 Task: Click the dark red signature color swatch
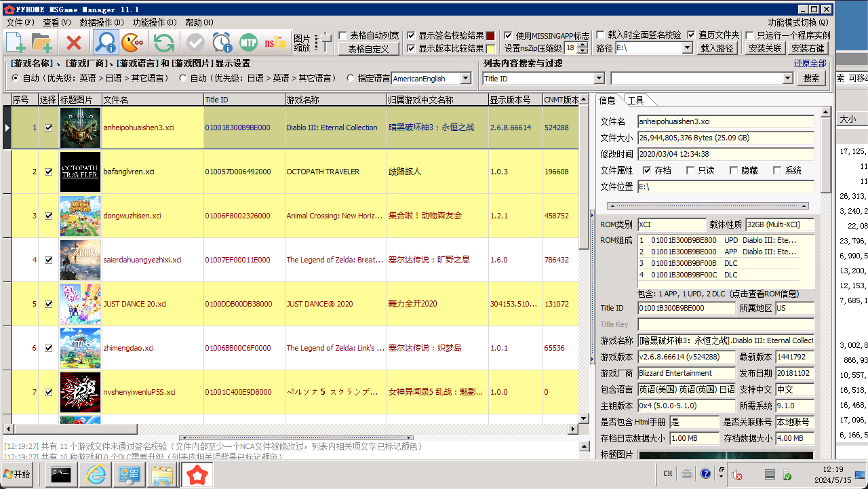[x=490, y=35]
